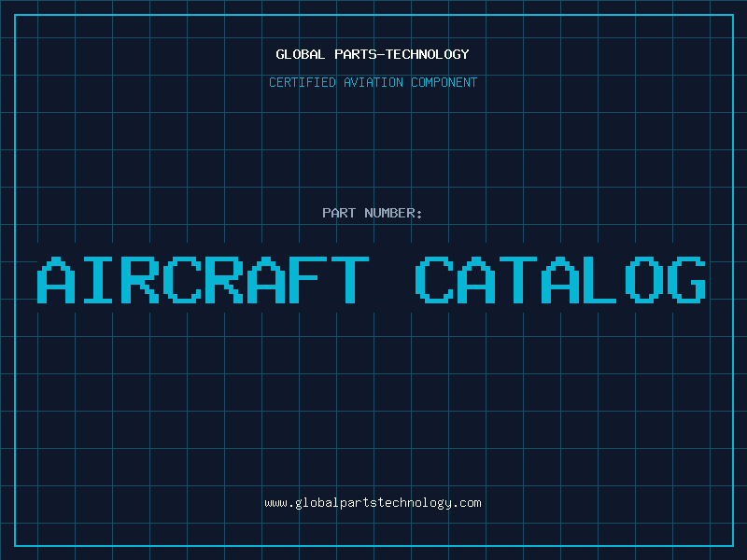Click the PART NUMBER: label

[x=373, y=213]
